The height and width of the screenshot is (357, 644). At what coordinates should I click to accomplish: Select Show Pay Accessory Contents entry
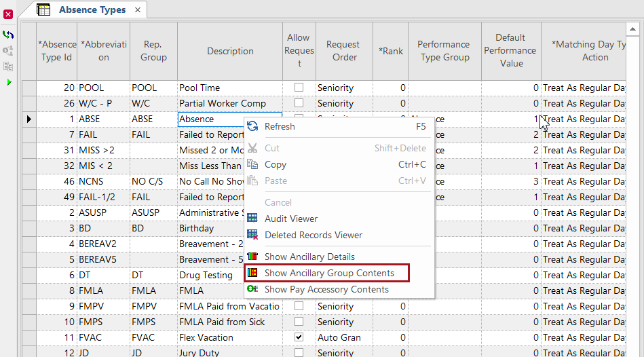339,289
